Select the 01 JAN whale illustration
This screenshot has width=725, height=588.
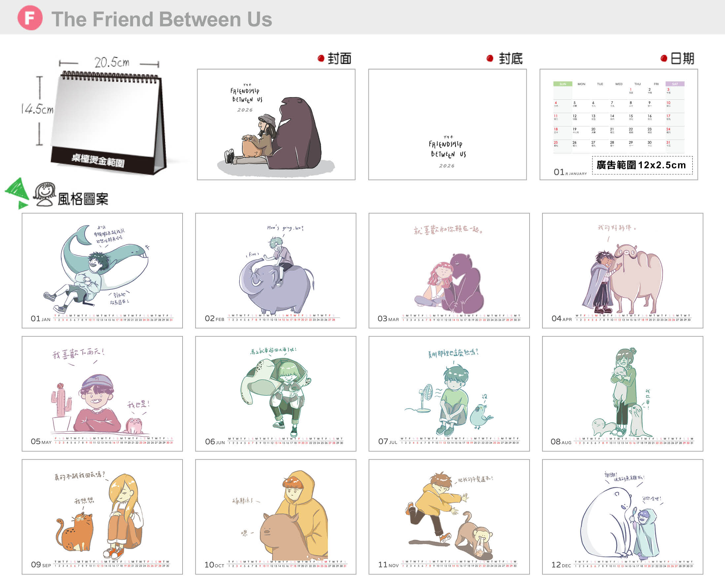[102, 270]
